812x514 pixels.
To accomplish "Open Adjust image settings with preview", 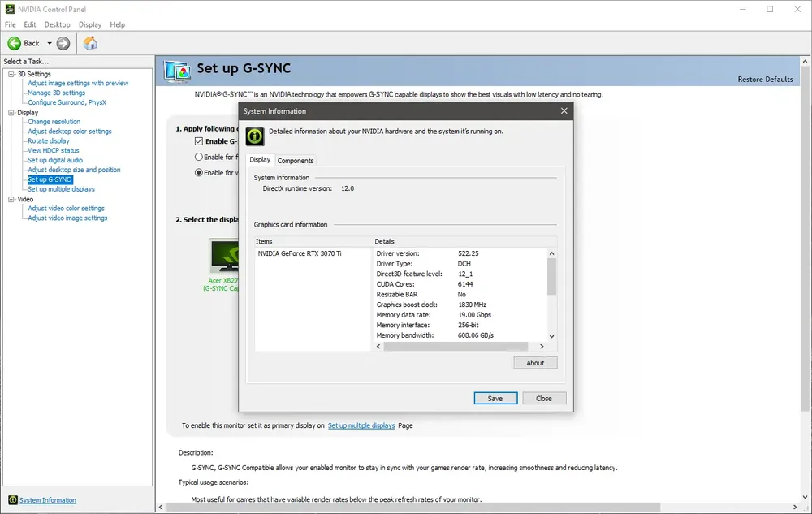I will pos(78,83).
